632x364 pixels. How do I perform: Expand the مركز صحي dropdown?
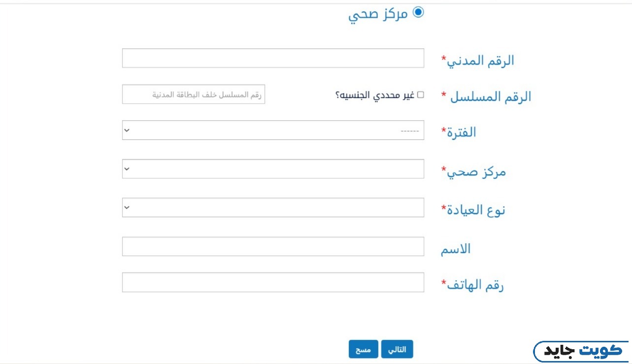point(273,169)
